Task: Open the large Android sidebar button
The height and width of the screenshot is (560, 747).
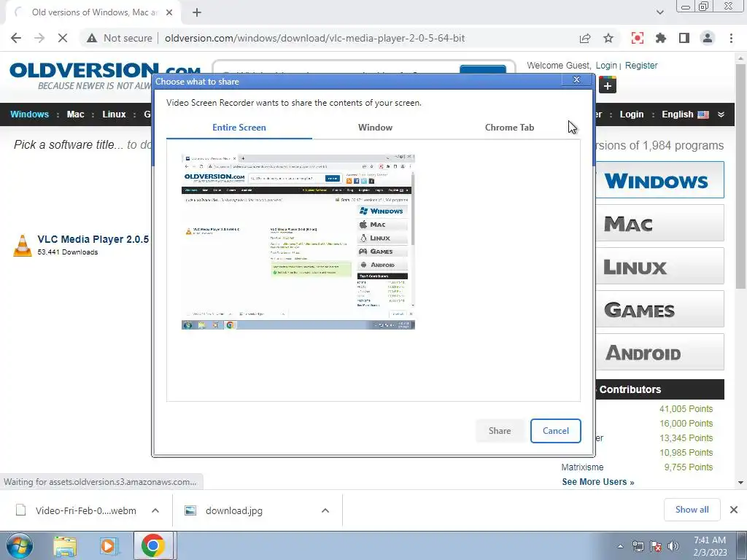Action: [x=659, y=352]
